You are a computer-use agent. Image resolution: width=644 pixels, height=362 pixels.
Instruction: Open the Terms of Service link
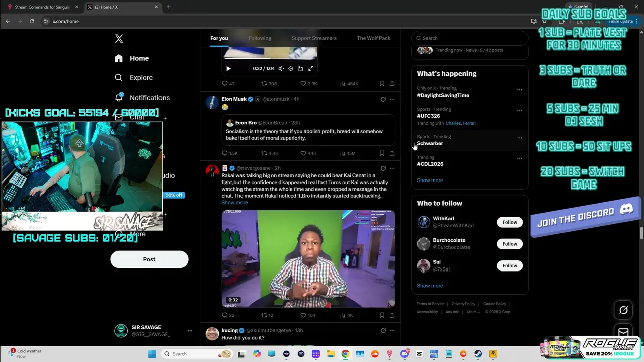(x=431, y=304)
